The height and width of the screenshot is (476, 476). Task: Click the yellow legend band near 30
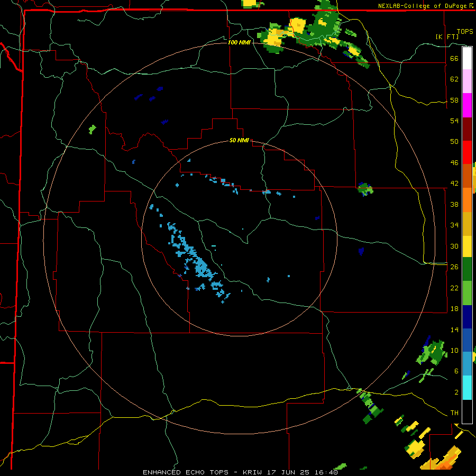467,246
